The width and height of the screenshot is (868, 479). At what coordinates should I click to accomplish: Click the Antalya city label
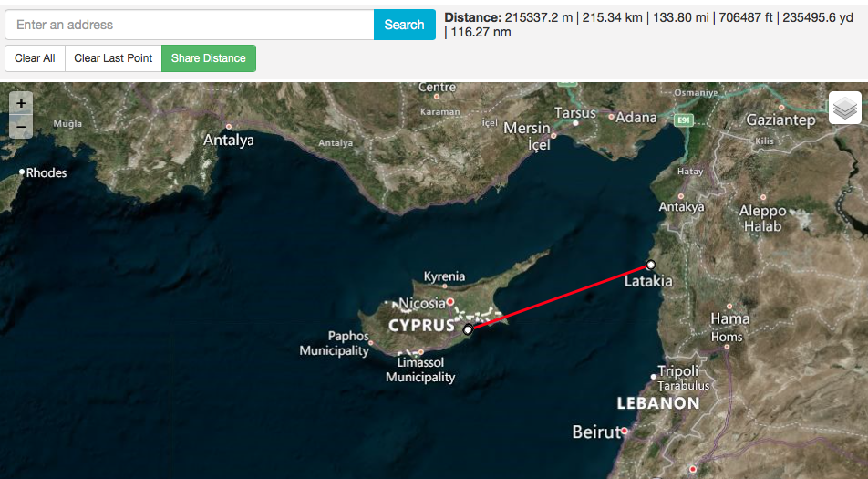[229, 141]
